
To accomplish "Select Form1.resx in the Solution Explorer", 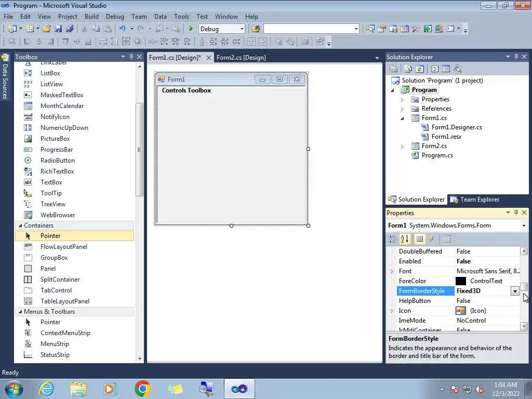I will pyautogui.click(x=446, y=137).
